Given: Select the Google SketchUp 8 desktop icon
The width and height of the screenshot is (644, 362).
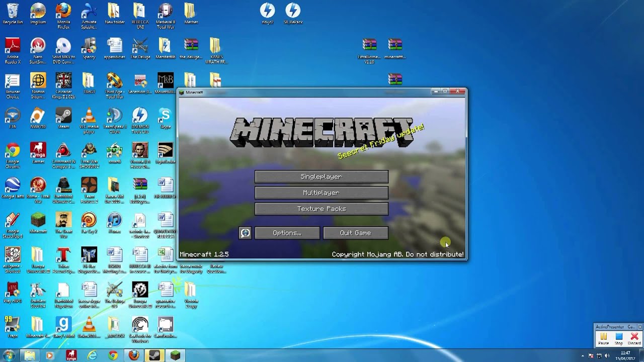Looking at the screenshot, I should pos(13,225).
